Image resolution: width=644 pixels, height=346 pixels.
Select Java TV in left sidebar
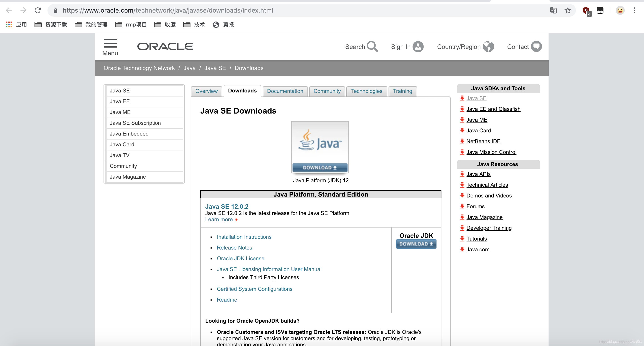[x=145, y=155]
